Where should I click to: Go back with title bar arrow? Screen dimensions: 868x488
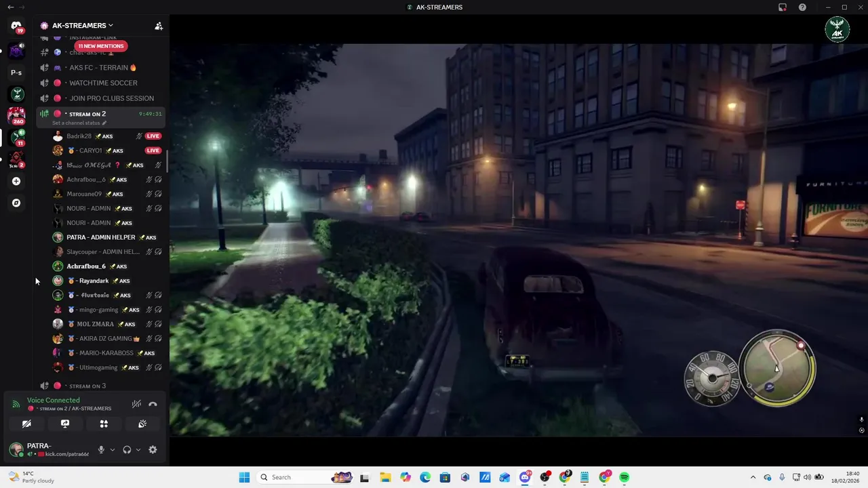(10, 7)
